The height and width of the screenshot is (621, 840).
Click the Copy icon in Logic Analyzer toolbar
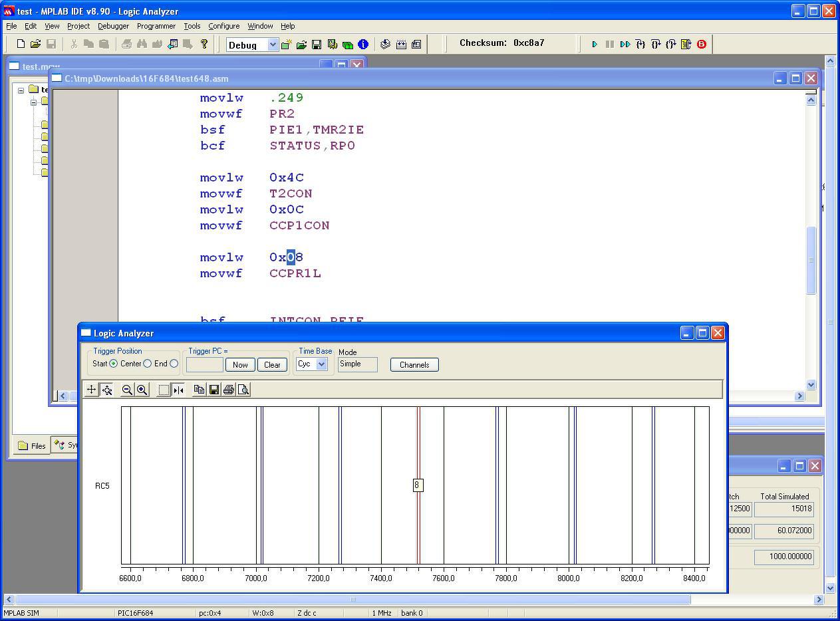coord(199,390)
